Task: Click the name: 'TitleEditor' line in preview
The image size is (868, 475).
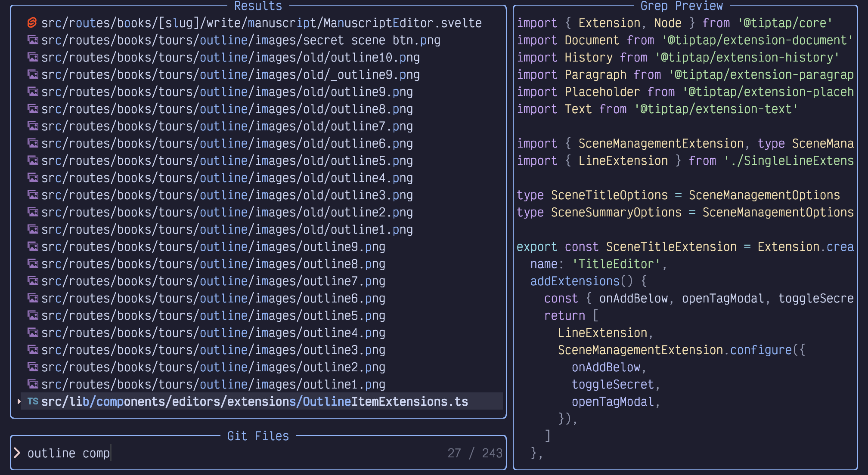Action: pos(598,264)
